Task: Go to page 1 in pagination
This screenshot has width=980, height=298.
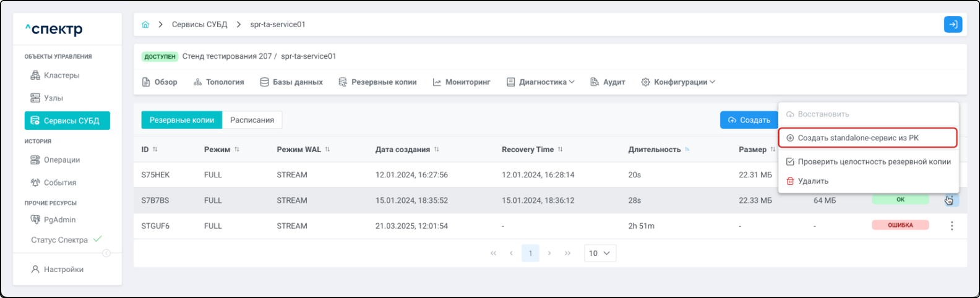Action: [530, 253]
